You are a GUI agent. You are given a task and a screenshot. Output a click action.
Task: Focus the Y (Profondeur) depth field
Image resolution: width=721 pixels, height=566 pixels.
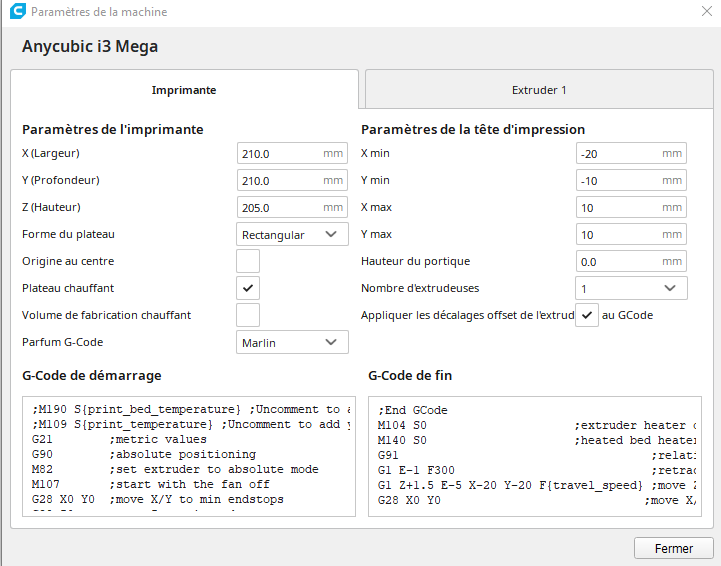pos(280,181)
